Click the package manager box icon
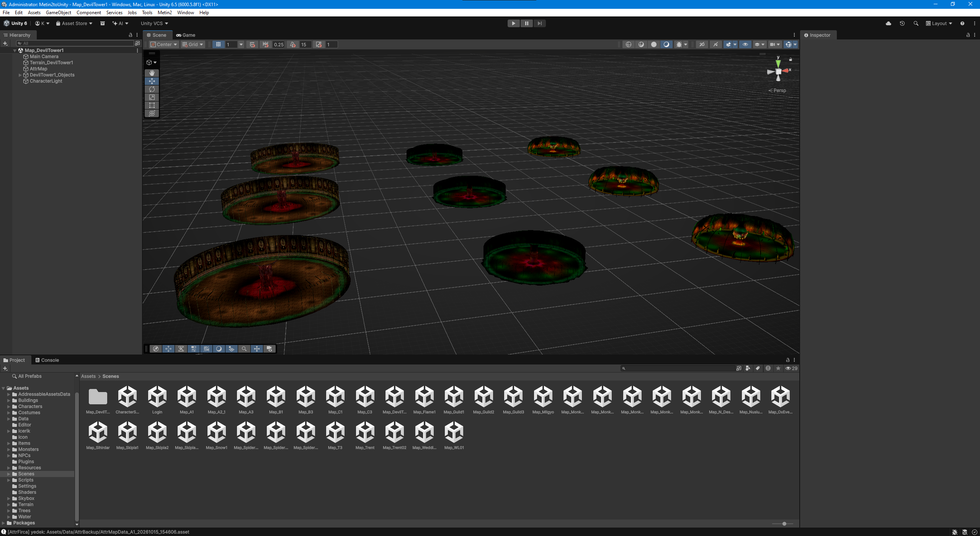The width and height of the screenshot is (980, 536). point(102,23)
